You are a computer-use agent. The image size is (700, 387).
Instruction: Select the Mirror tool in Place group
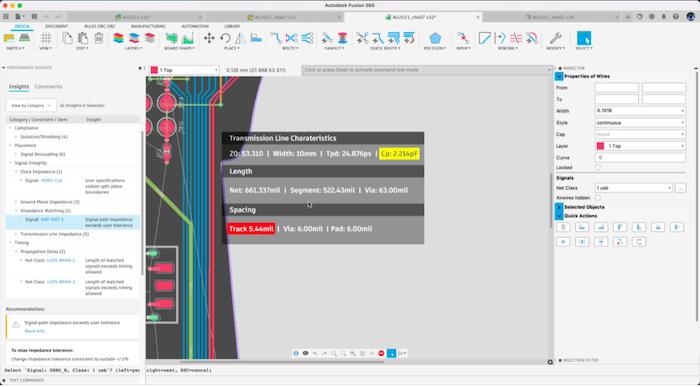point(241,38)
